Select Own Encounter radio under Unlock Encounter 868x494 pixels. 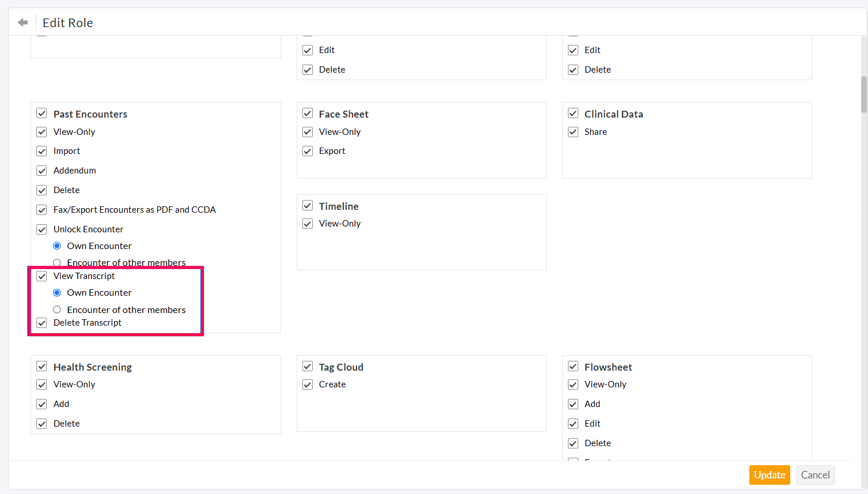[57, 246]
